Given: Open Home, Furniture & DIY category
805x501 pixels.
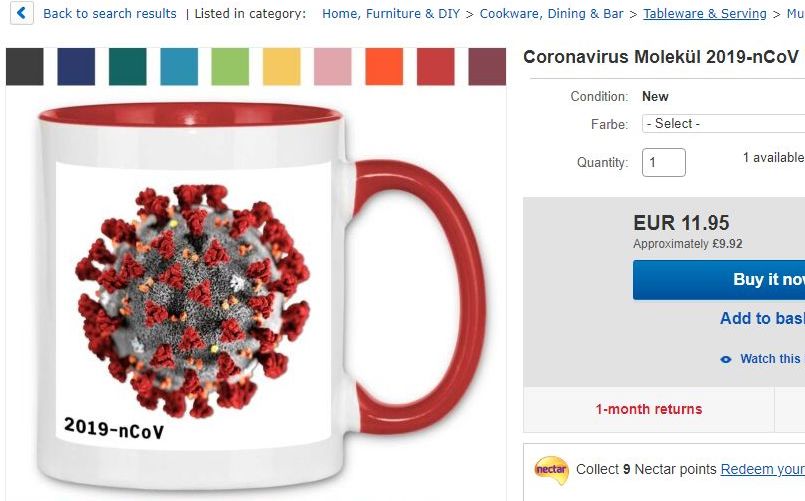Looking at the screenshot, I should tap(391, 13).
